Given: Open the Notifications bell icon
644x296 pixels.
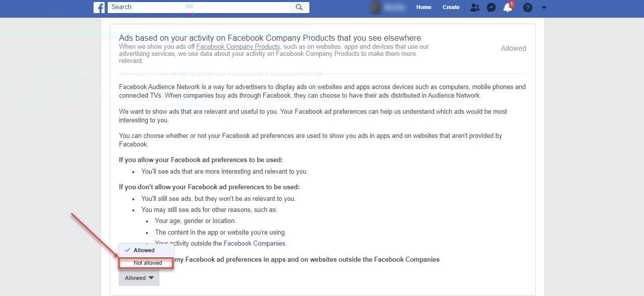Looking at the screenshot, I should pyautogui.click(x=508, y=8).
